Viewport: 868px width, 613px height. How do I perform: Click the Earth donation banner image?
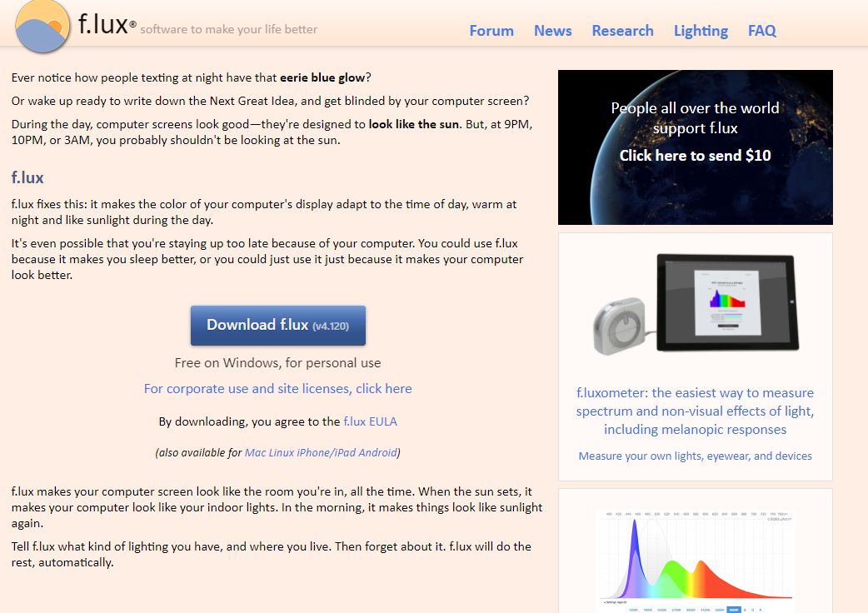[696, 147]
